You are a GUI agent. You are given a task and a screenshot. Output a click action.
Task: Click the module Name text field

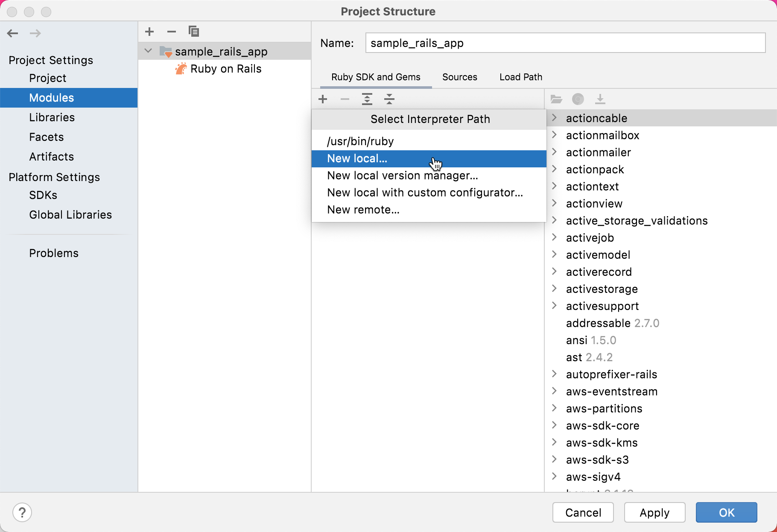pos(565,43)
